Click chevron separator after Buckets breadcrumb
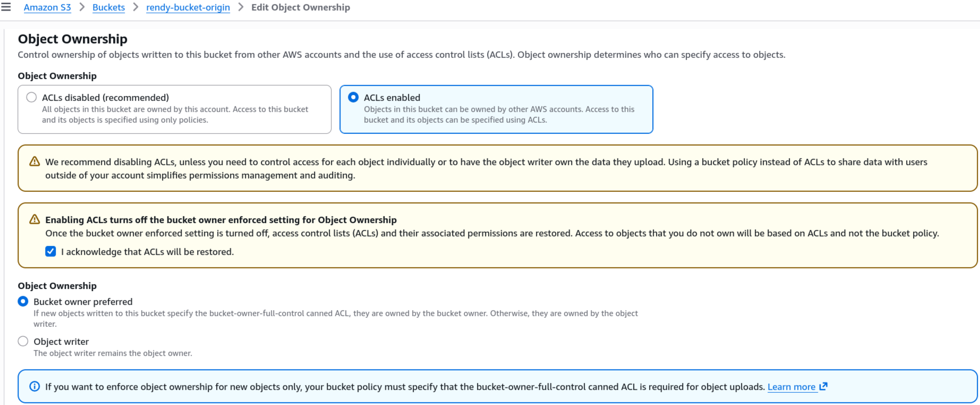This screenshot has width=980, height=405. tap(135, 7)
